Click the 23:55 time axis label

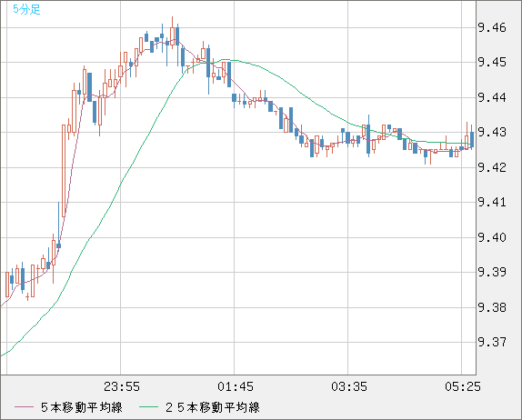pos(122,386)
